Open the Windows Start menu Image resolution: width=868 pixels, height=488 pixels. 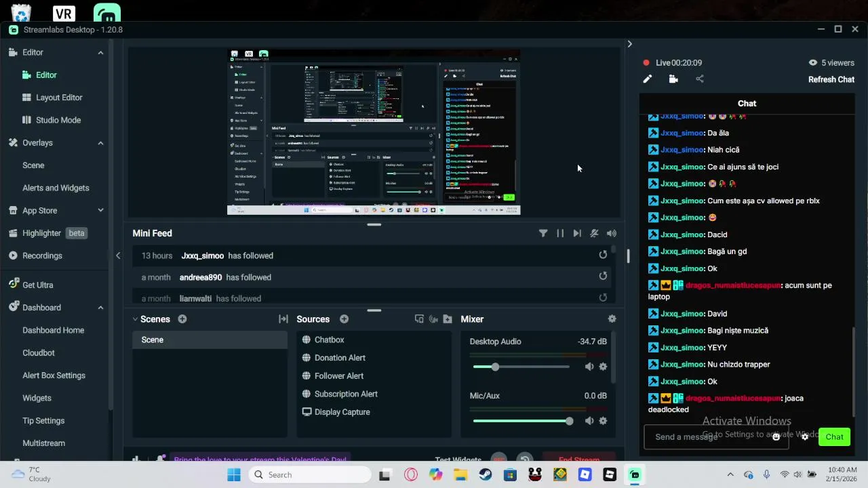click(234, 475)
